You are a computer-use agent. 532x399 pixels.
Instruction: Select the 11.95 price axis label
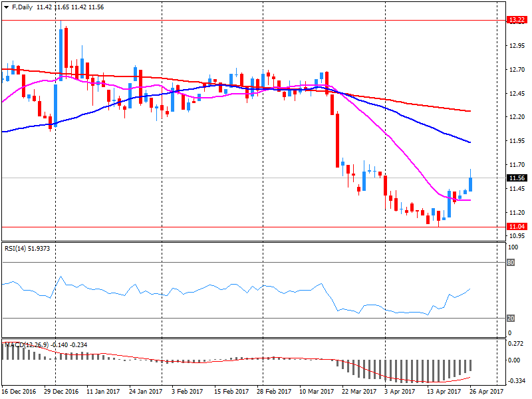coord(517,140)
